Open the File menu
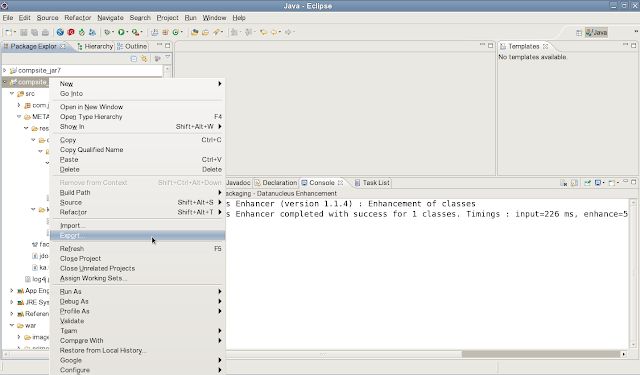The image size is (640, 375). tap(8, 18)
